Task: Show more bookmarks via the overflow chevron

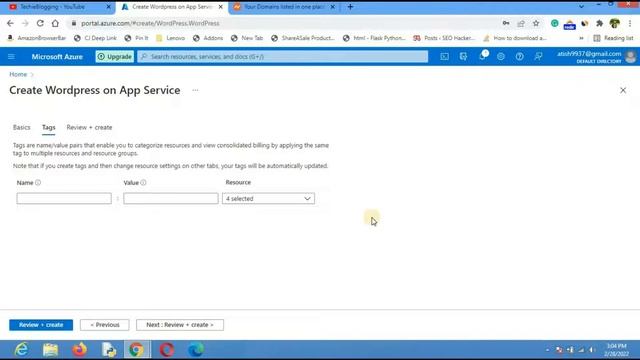Action: coord(581,38)
